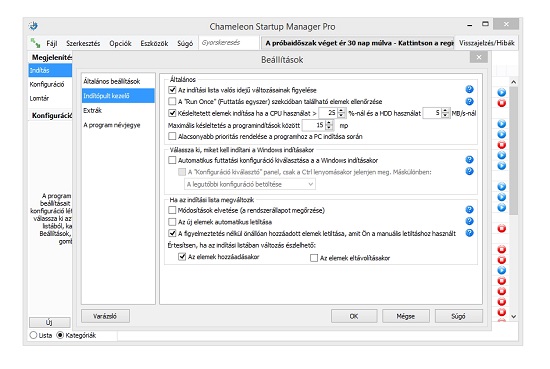Image resolution: width=550 pixels, height=369 pixels.
Task: Open help for "A figyelmeztetés nélkül önállóan hozzáadott" option
Action: click(469, 233)
